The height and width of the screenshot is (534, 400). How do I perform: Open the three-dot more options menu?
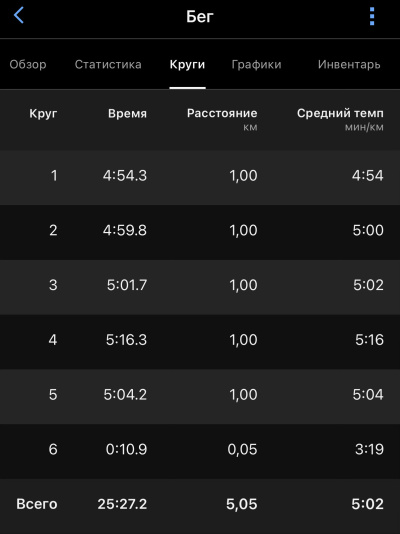coord(372,16)
